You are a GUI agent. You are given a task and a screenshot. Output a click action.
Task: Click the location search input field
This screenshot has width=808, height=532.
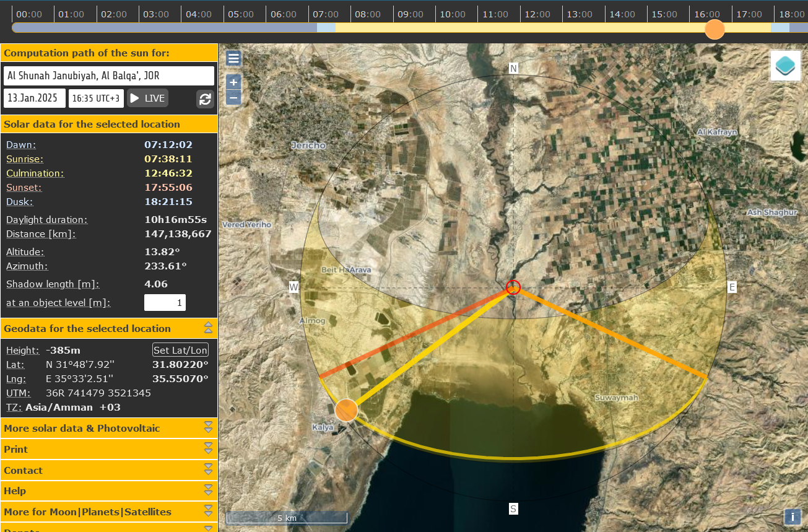pos(108,76)
